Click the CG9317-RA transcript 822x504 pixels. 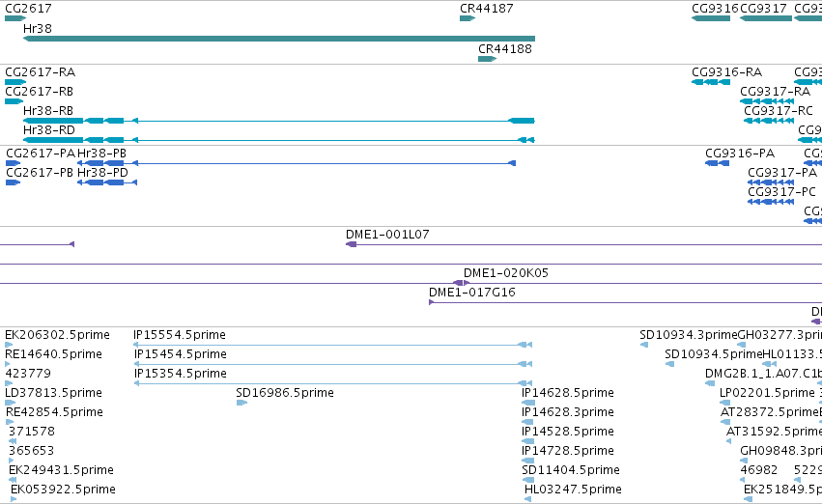pos(766,101)
